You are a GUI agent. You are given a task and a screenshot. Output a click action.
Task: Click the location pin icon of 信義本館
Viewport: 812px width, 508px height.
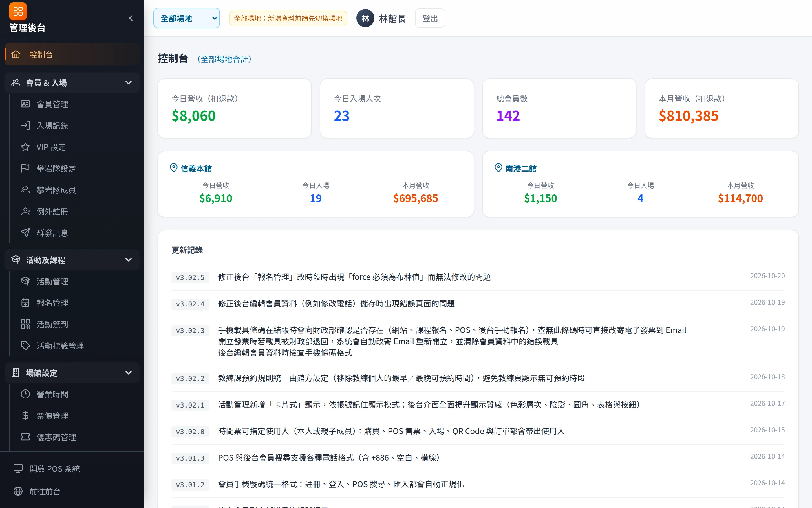click(x=173, y=168)
